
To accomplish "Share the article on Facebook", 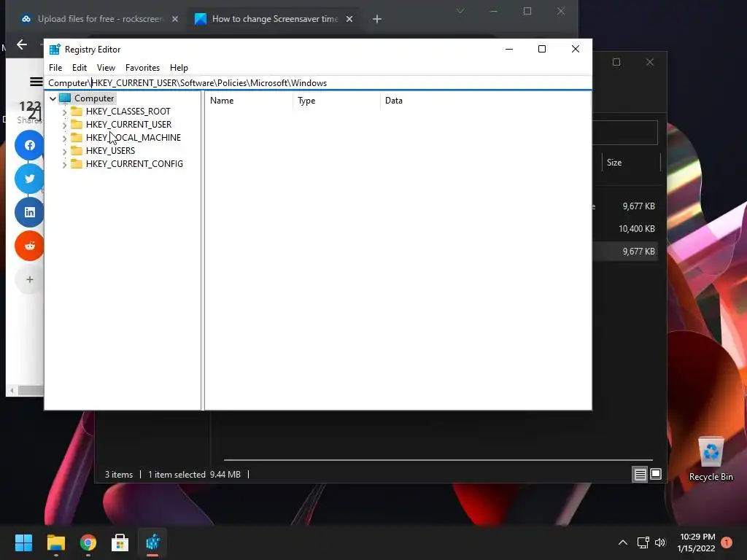I will (x=29, y=145).
